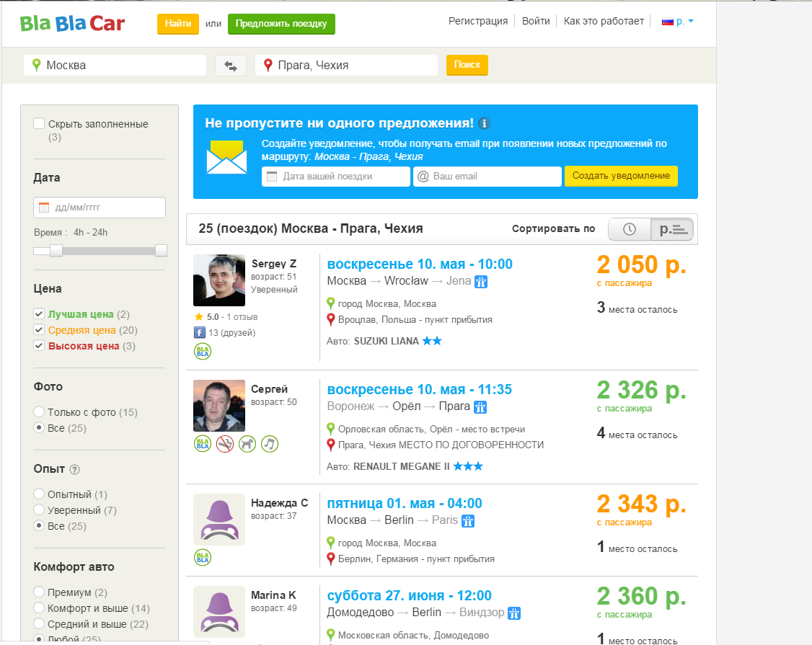This screenshot has height=645, width=812.
Task: Click red pin in Прага search field
Action: (x=268, y=65)
